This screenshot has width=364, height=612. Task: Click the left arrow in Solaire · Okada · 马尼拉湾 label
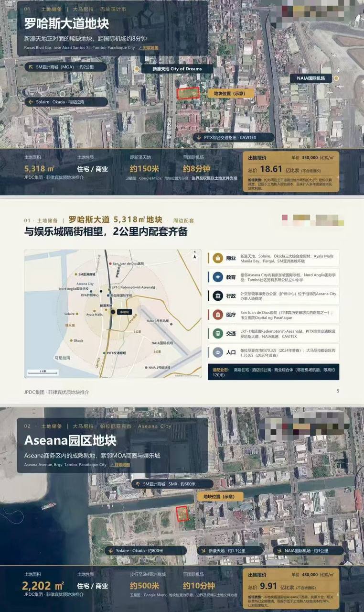tap(31, 102)
